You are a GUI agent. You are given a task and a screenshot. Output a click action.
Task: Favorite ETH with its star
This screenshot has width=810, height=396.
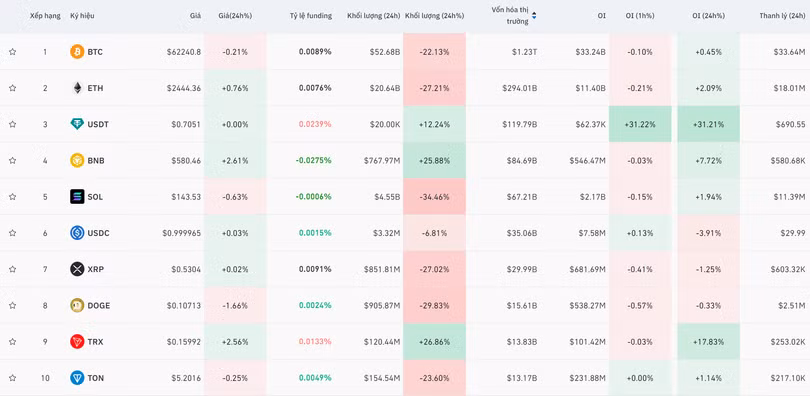tap(12, 88)
